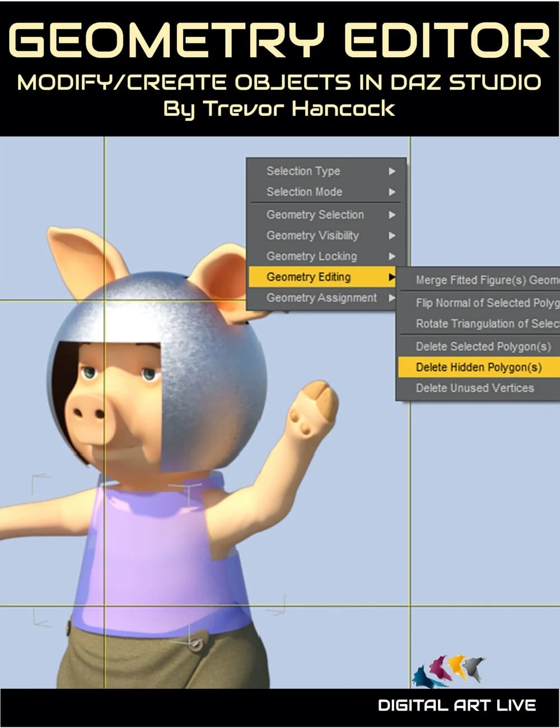560x728 pixels.
Task: Expand arrow next to Geometry Assignment
Action: click(393, 298)
